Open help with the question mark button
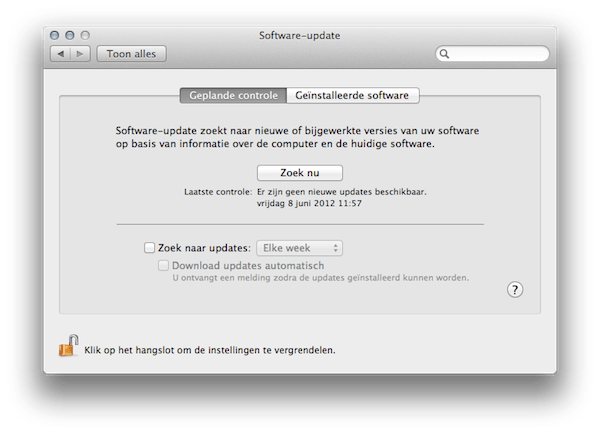This screenshot has height=434, width=600. click(x=515, y=290)
